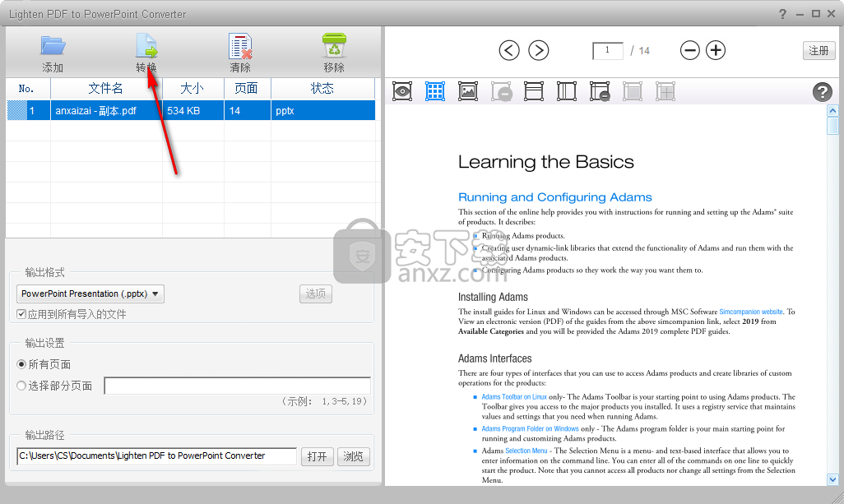Screen dimensions: 844x504
Task: Click the 文件名 column header
Action: tap(106, 89)
